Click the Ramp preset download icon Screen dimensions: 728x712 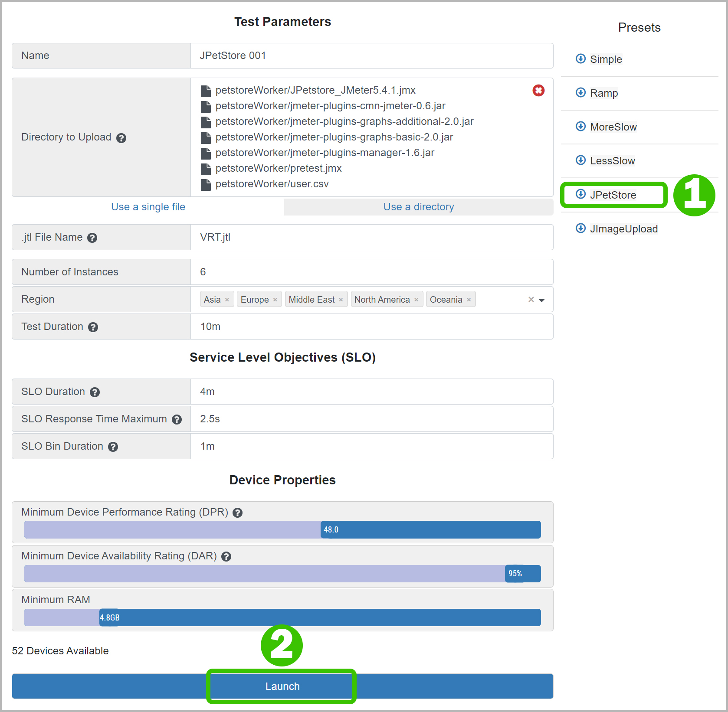(x=580, y=92)
